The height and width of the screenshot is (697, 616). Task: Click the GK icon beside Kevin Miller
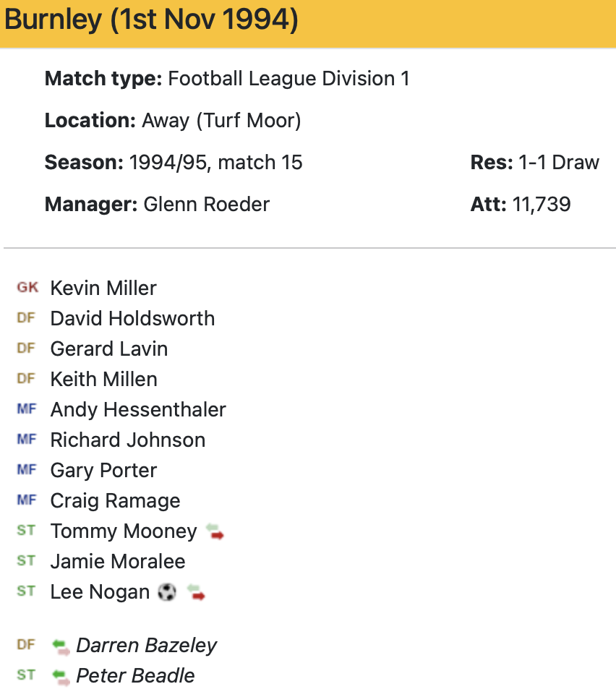click(27, 288)
